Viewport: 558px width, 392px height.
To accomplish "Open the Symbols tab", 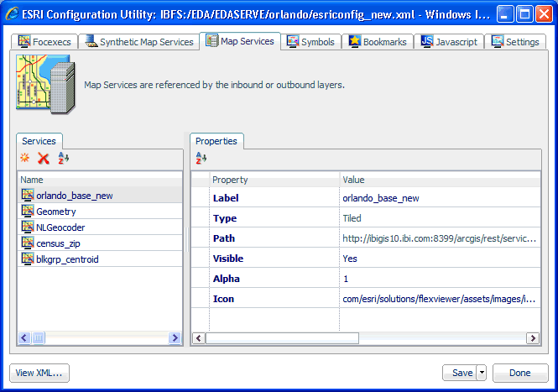I will [310, 42].
